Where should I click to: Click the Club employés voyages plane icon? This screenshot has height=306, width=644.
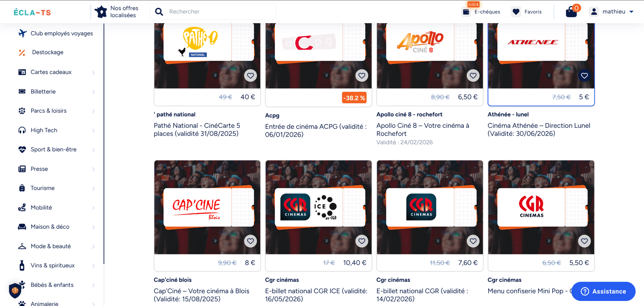tap(22, 33)
